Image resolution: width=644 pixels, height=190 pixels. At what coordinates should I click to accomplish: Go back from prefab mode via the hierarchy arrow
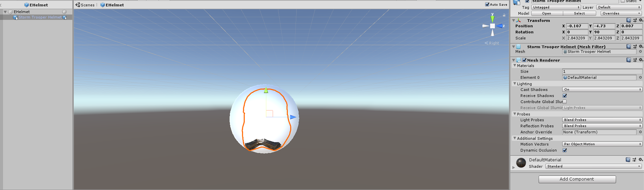click(x=1, y=5)
